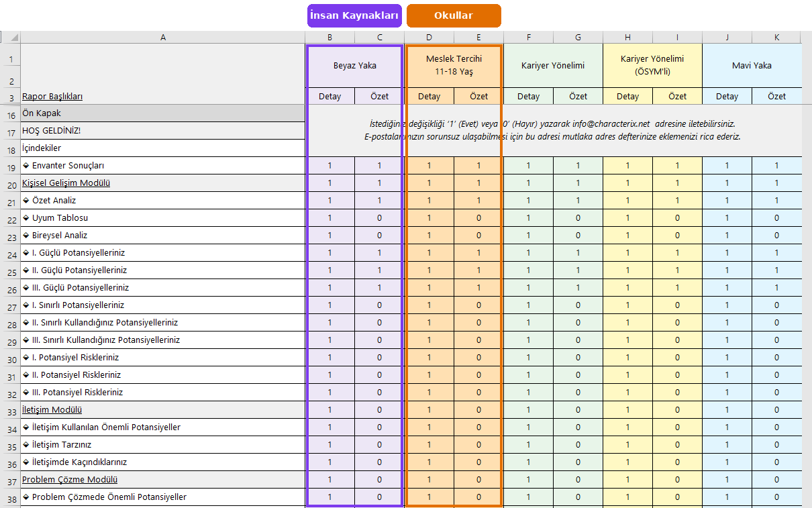Select row 22 header
Image resolution: width=812 pixels, height=508 pixels.
click(x=11, y=218)
